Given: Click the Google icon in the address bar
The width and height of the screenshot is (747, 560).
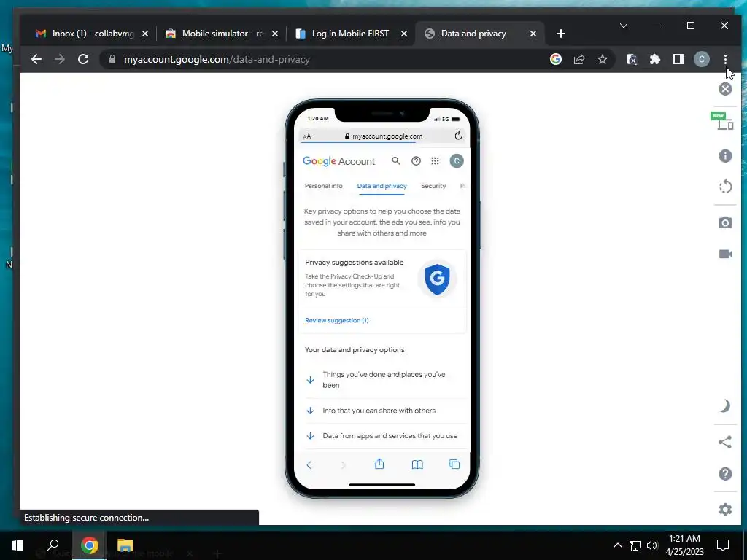Looking at the screenshot, I should 555,60.
